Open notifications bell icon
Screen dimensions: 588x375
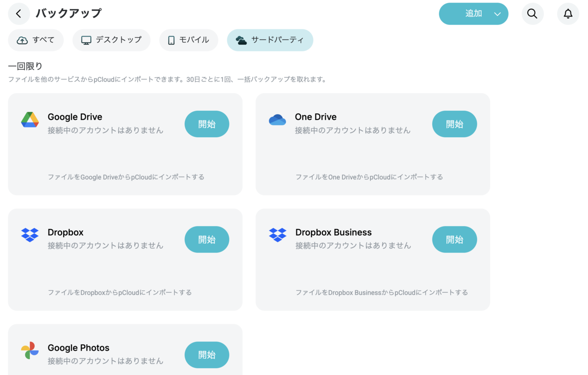click(568, 14)
